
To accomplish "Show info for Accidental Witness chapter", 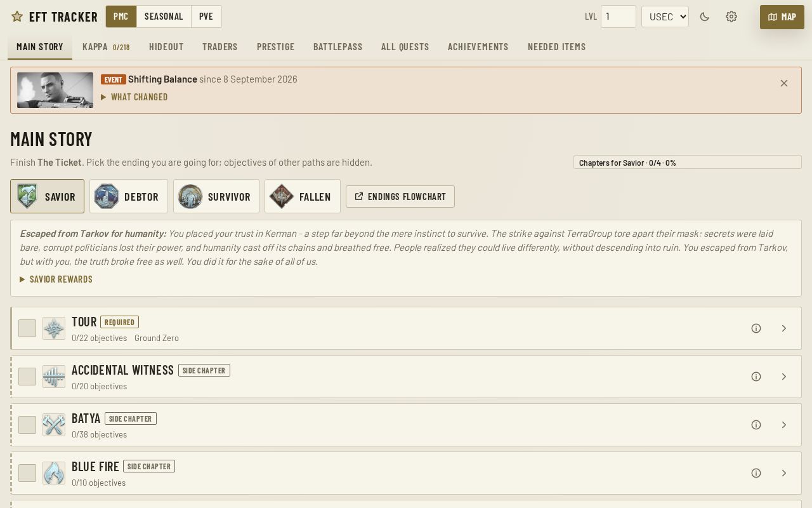I will pos(756,377).
